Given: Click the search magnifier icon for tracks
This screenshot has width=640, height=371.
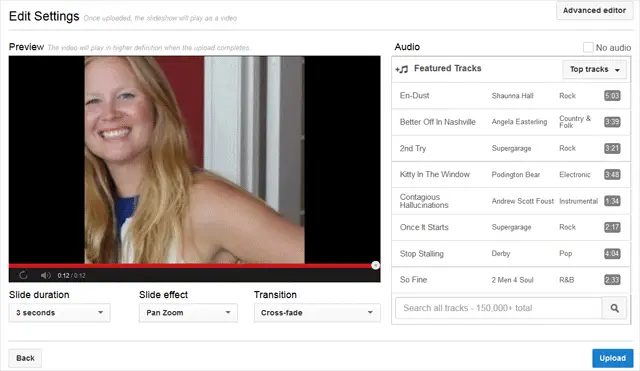Looking at the screenshot, I should click(614, 308).
